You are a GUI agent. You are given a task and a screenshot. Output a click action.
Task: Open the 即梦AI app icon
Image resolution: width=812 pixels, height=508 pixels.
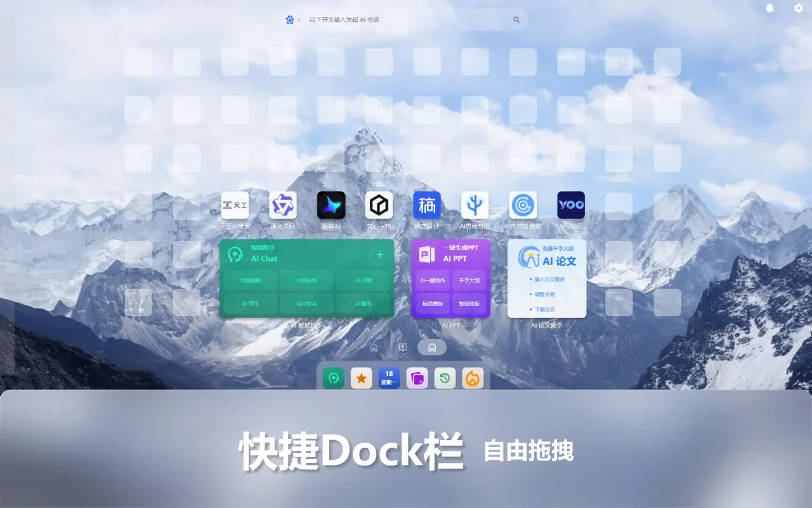coord(331,204)
